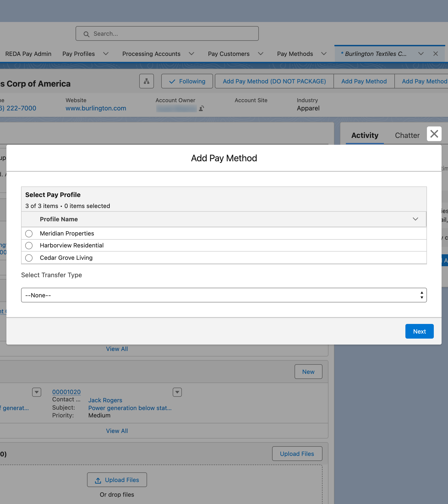Image resolution: width=448 pixels, height=504 pixels.
Task: Select the Harborview Residential radio button
Action: click(29, 246)
